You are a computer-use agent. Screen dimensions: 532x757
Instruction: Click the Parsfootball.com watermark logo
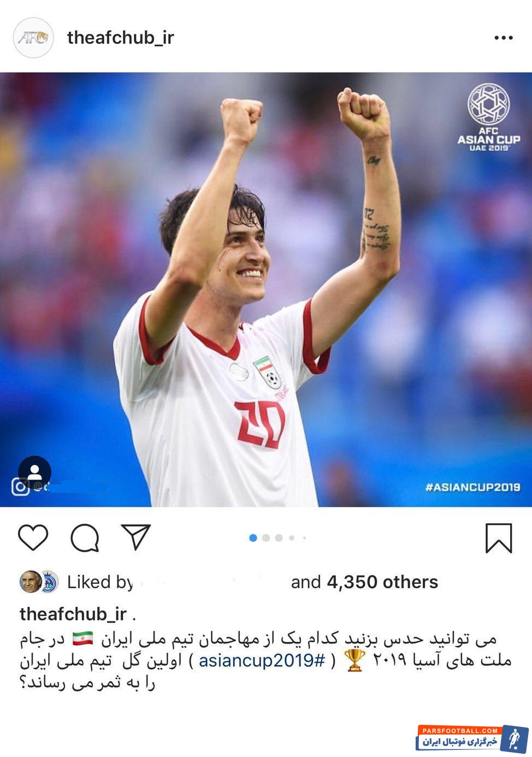473,738
